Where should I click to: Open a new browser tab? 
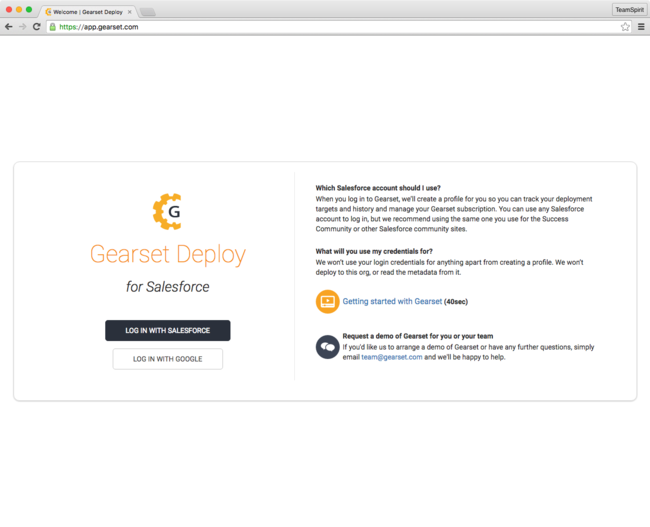tap(148, 12)
